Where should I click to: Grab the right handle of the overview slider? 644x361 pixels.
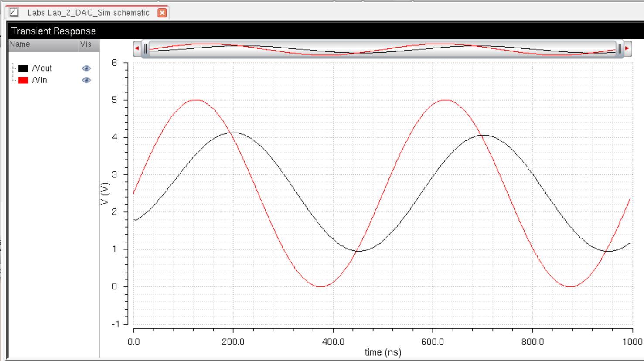[619, 49]
